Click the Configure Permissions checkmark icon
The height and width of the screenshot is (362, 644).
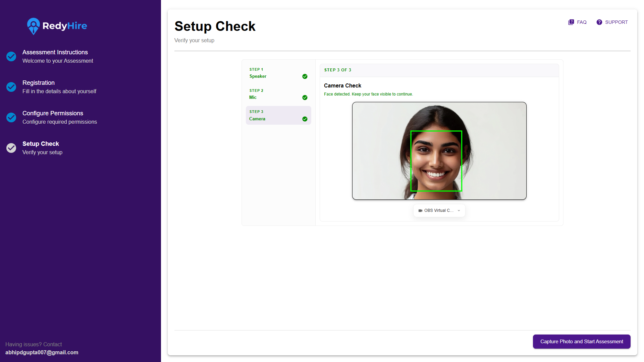coord(11,117)
